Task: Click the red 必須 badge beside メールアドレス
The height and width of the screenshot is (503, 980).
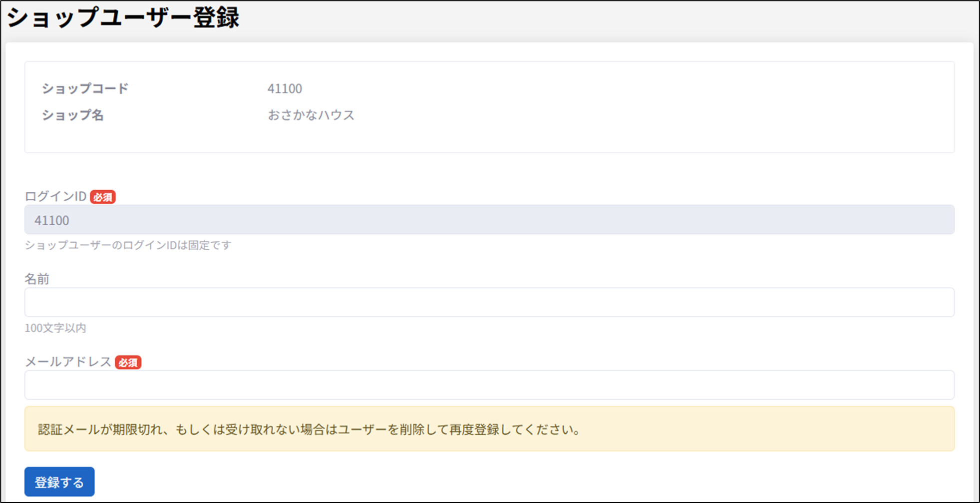Action: tap(128, 363)
